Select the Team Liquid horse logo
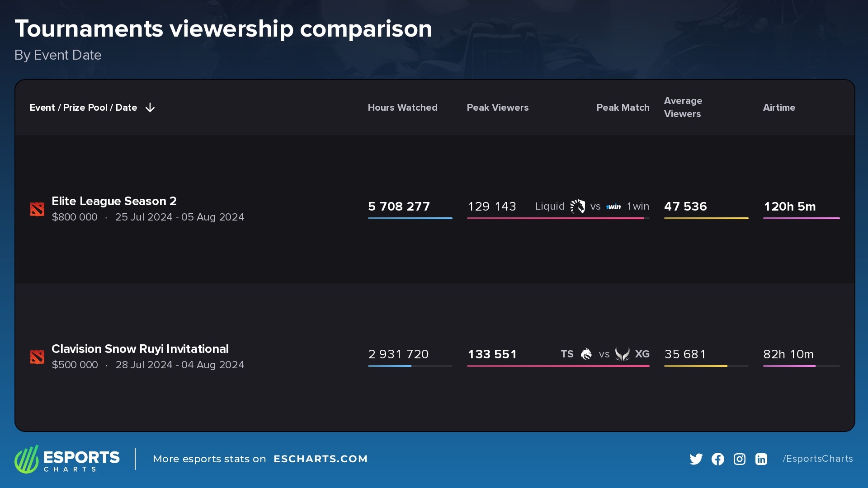 click(x=577, y=206)
